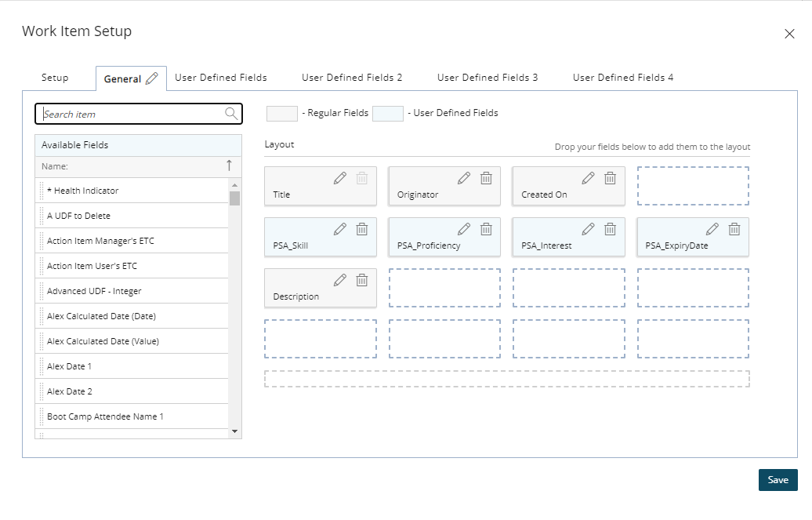812x520 pixels.
Task: Select the Title layout card
Action: [x=321, y=186]
